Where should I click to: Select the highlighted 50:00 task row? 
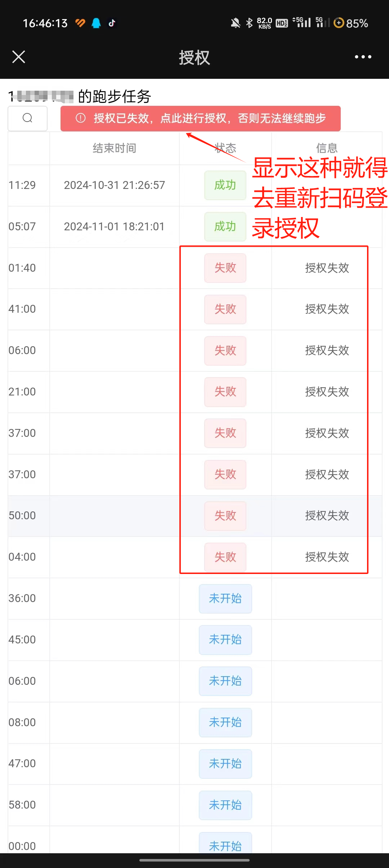(x=195, y=516)
